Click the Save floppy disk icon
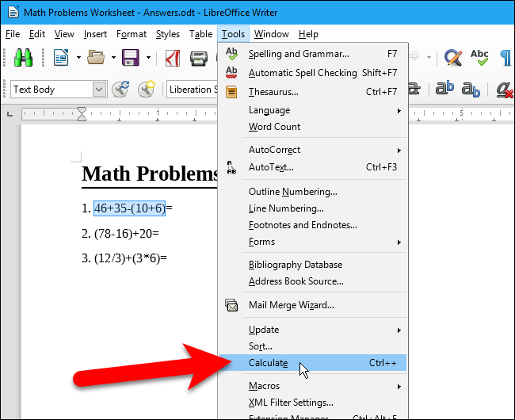The height and width of the screenshot is (420, 515). tap(131, 58)
